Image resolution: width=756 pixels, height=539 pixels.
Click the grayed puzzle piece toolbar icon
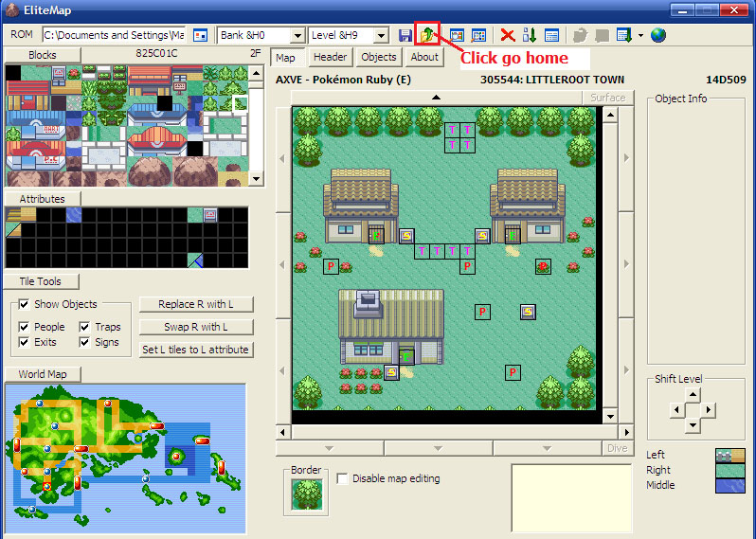[580, 35]
